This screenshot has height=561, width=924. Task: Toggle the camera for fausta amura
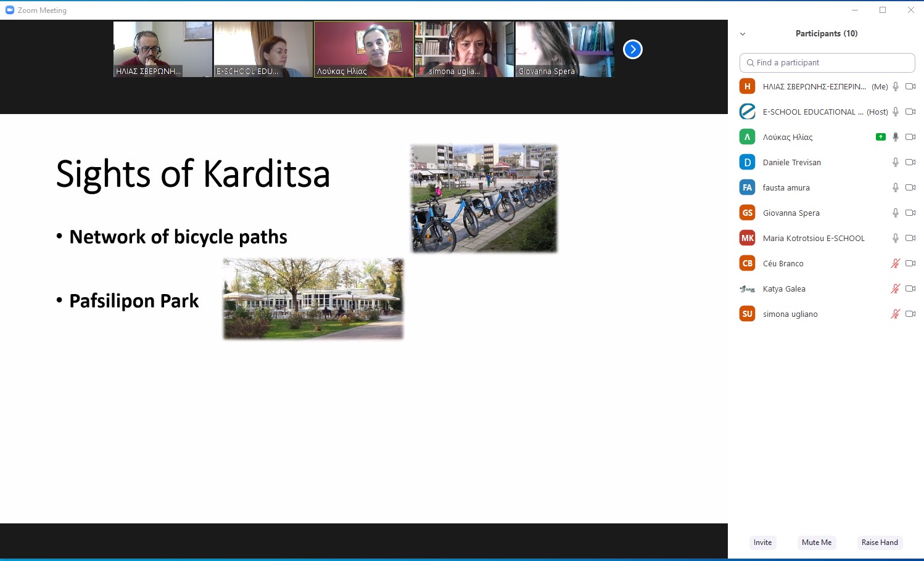[910, 187]
